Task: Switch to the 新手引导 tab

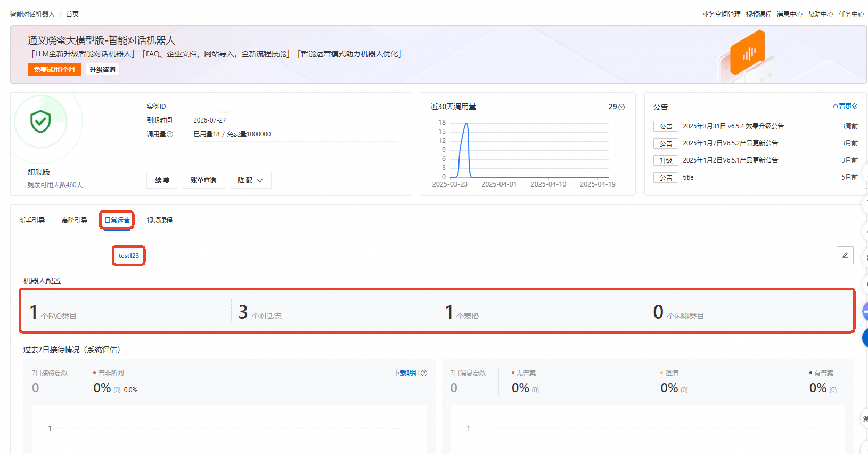Action: pos(32,220)
